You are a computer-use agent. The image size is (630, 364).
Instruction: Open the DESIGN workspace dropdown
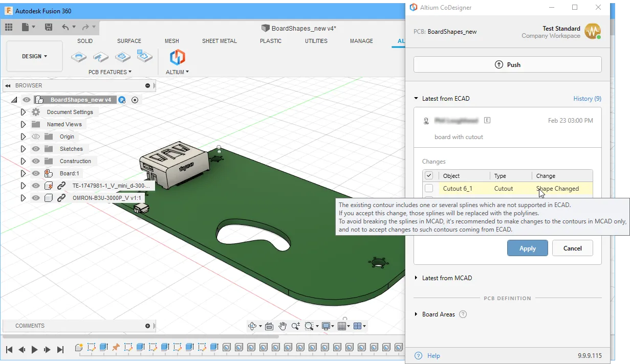coord(34,56)
